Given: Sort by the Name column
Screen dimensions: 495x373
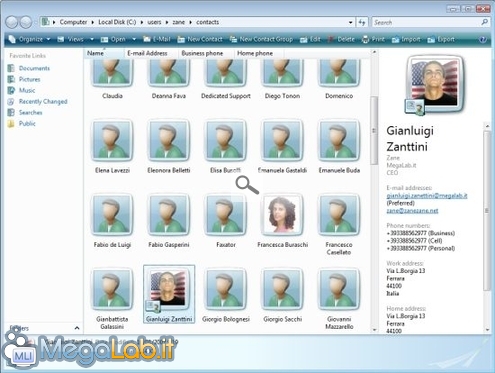Looking at the screenshot, I should tap(104, 53).
